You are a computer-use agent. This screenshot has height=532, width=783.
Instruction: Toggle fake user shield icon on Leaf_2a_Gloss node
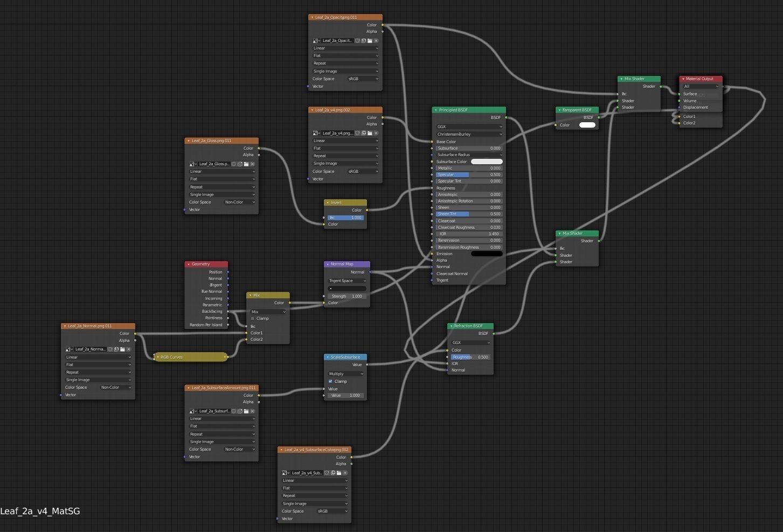[233, 164]
